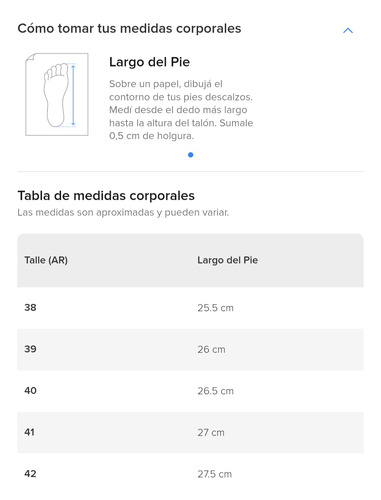The width and height of the screenshot is (381, 500).
Task: Click the 'Tabla de medidas corporales' heading
Action: tap(106, 196)
